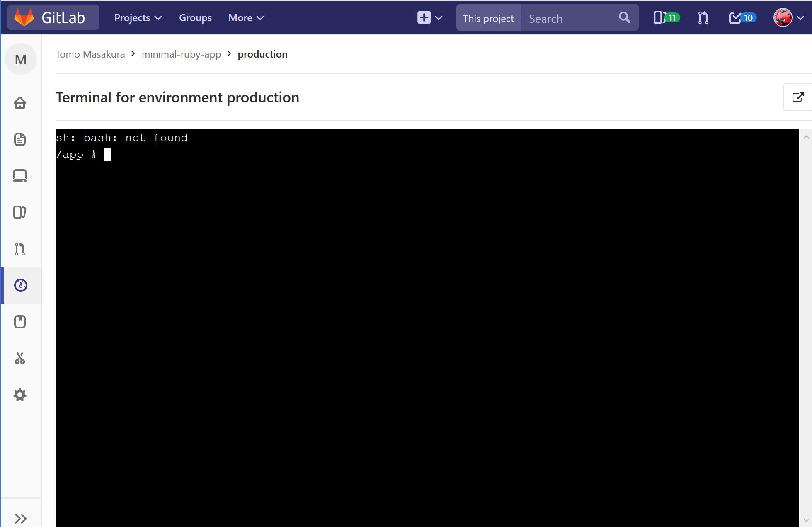This screenshot has height=527, width=812.
Task: Open the project Wiki from the sidebar
Action: coord(20,321)
